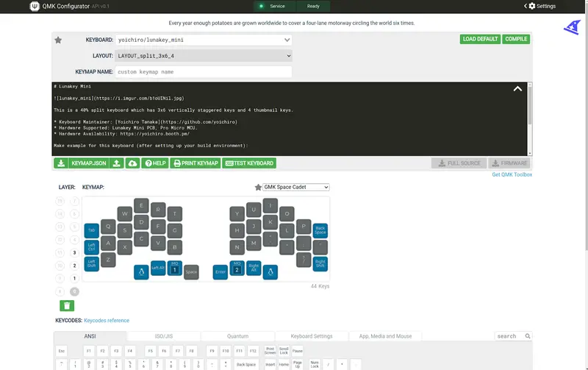The height and width of the screenshot is (370, 588).
Task: Click the cloud import icon button
Action: 132,163
